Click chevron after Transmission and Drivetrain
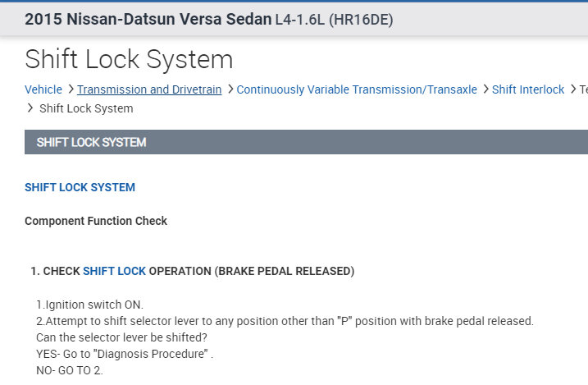588x385 pixels. [230, 89]
